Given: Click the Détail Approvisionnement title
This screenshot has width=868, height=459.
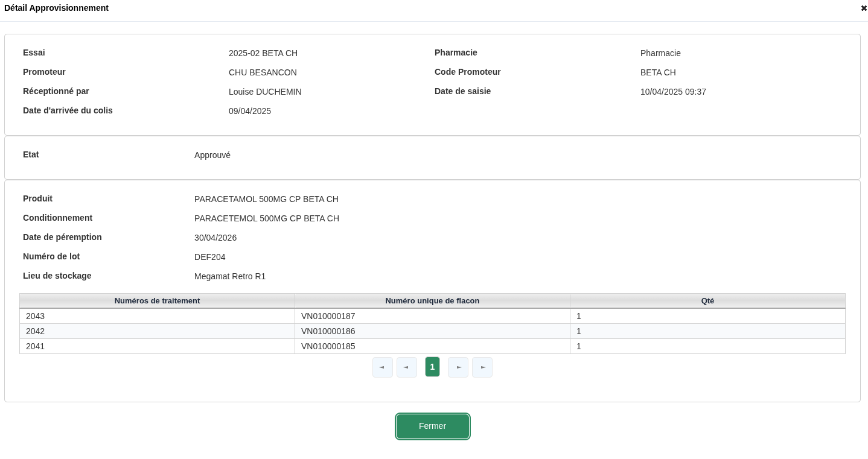Looking at the screenshot, I should tap(56, 8).
